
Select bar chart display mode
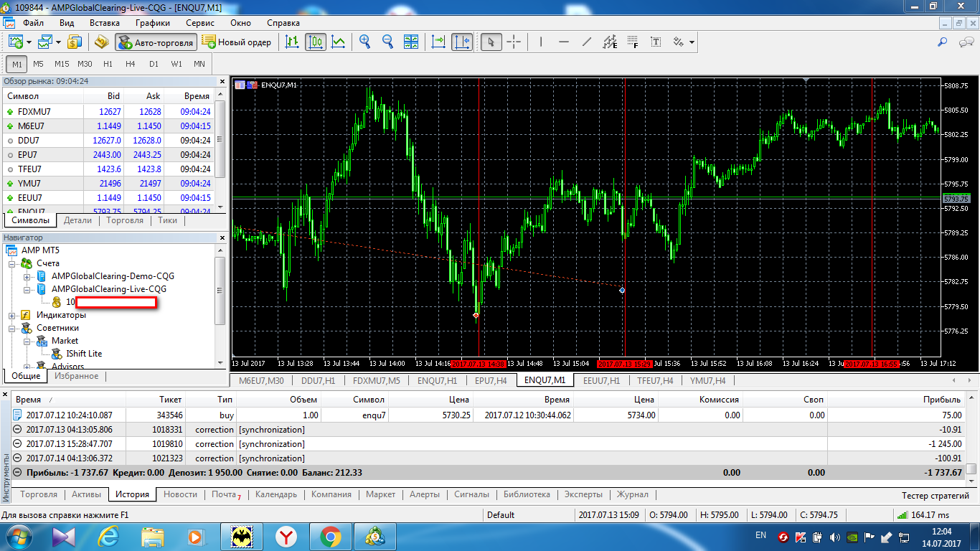[x=292, y=42]
